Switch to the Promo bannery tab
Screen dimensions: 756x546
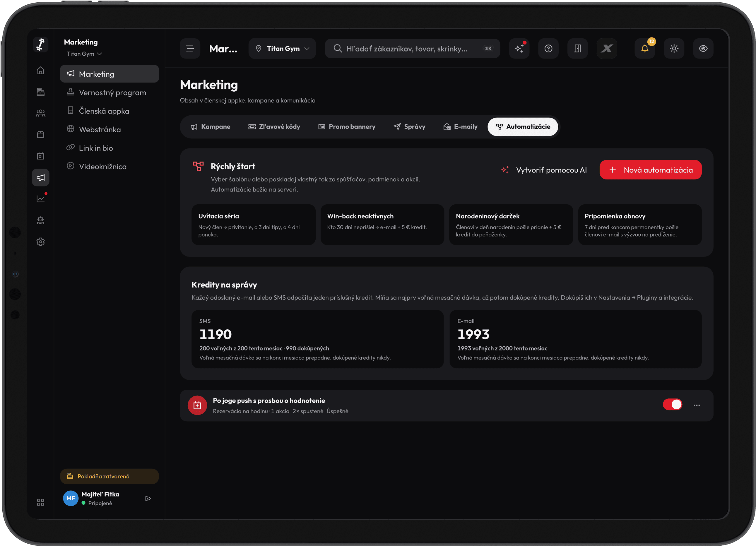click(x=347, y=127)
